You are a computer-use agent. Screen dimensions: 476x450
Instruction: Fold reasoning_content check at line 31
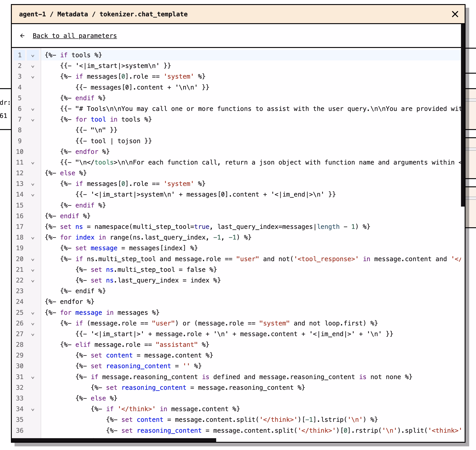(x=33, y=377)
